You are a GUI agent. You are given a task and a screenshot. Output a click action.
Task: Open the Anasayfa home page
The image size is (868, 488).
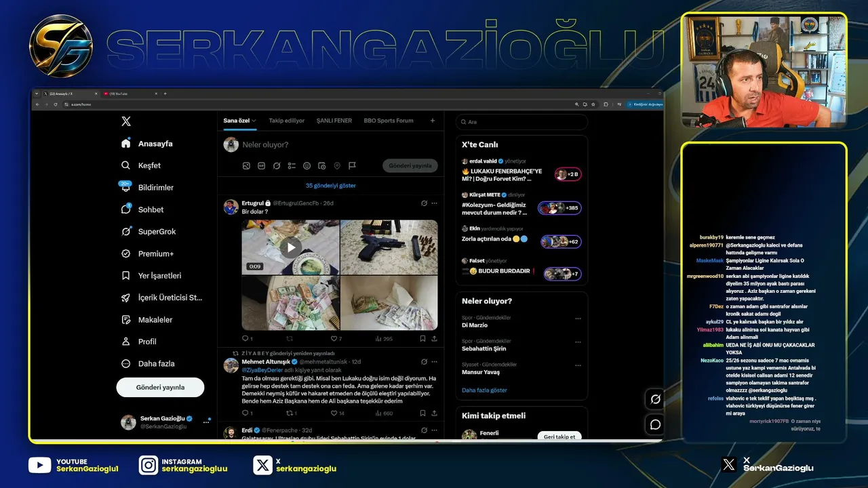click(x=147, y=144)
